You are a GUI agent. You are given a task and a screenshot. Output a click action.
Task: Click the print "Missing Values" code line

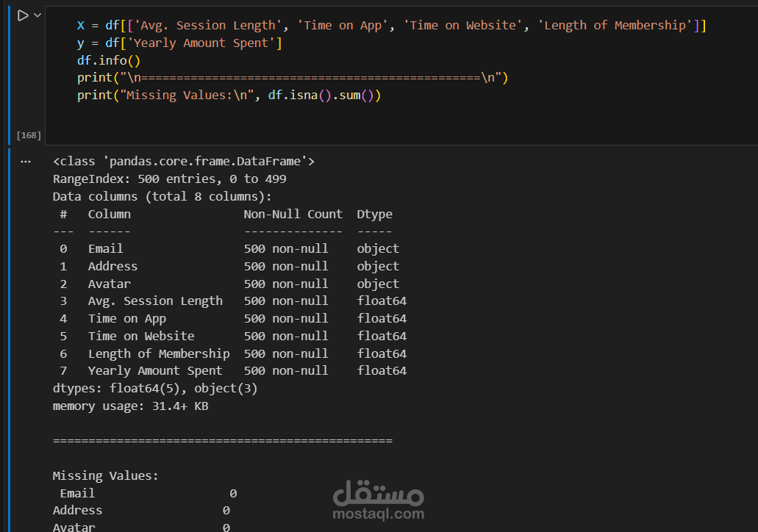(x=229, y=96)
